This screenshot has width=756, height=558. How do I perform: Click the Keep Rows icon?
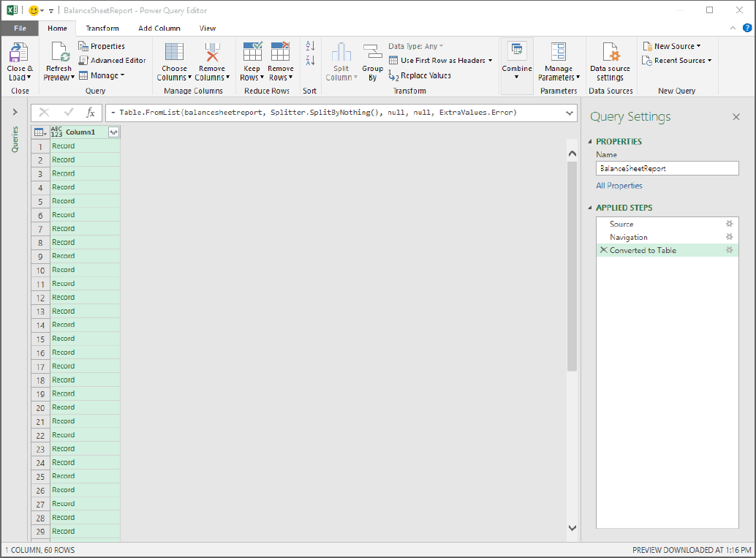pos(252,53)
